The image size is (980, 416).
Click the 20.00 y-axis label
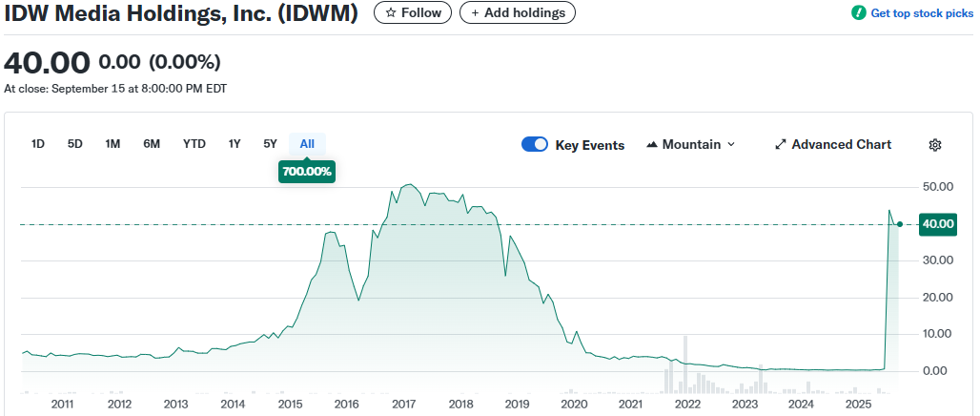pyautogui.click(x=937, y=297)
